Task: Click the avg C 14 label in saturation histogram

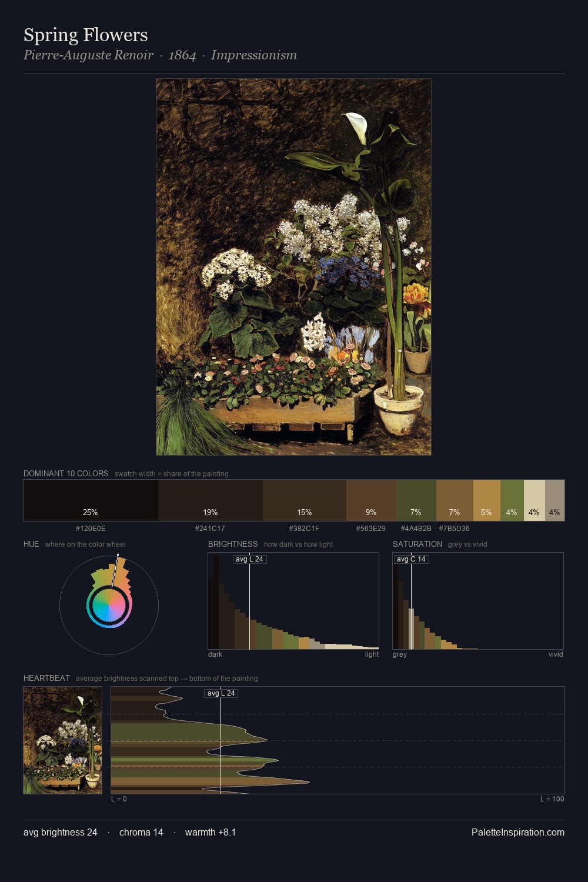Action: coord(411,559)
